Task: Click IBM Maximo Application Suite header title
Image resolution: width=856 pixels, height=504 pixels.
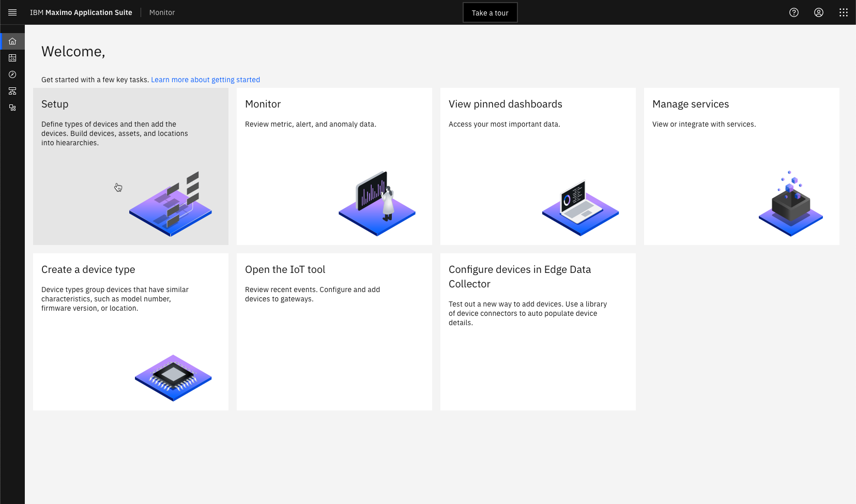Action: click(x=81, y=12)
